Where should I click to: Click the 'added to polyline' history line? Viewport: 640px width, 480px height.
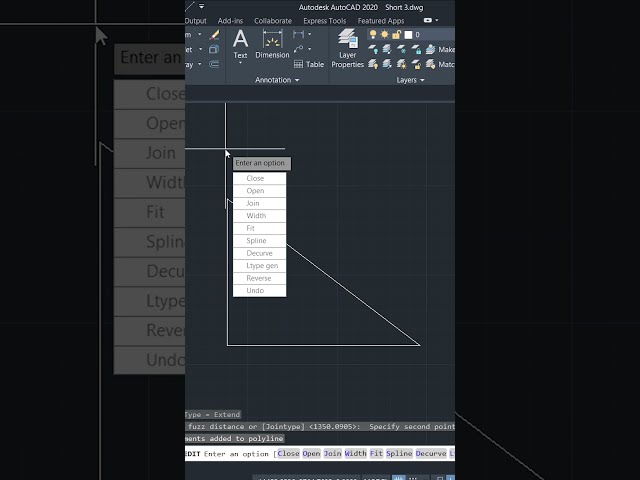tap(234, 438)
